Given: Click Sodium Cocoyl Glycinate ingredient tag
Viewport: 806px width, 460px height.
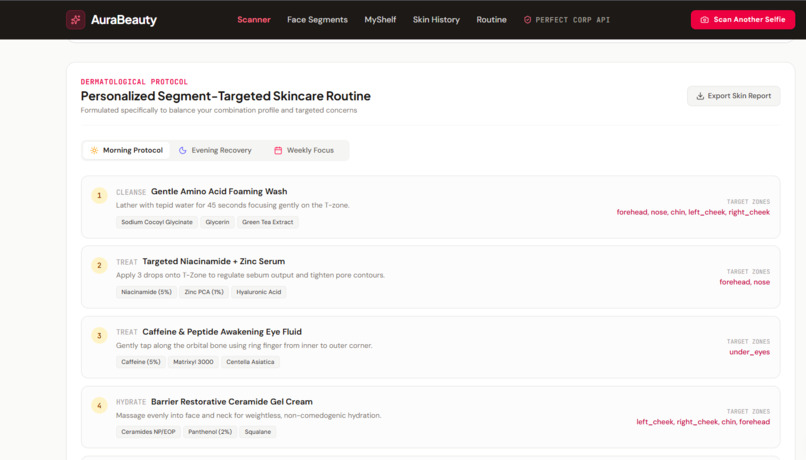Looking at the screenshot, I should tap(157, 222).
